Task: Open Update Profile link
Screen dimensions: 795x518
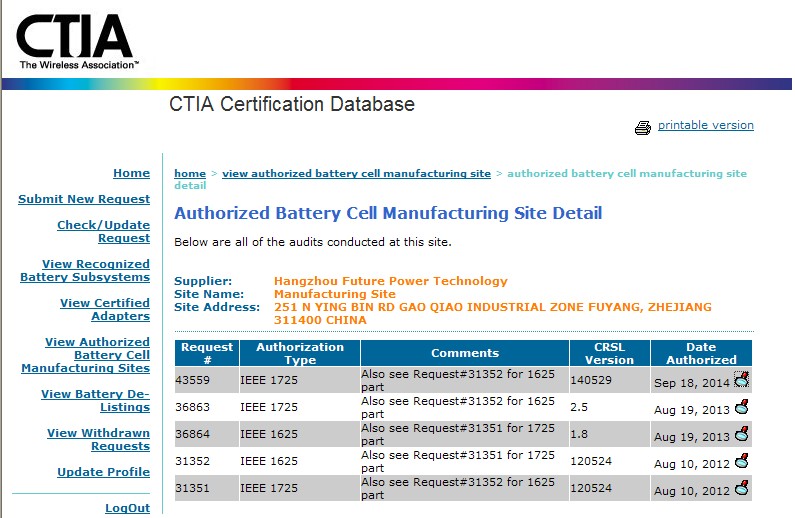Action: [103, 471]
